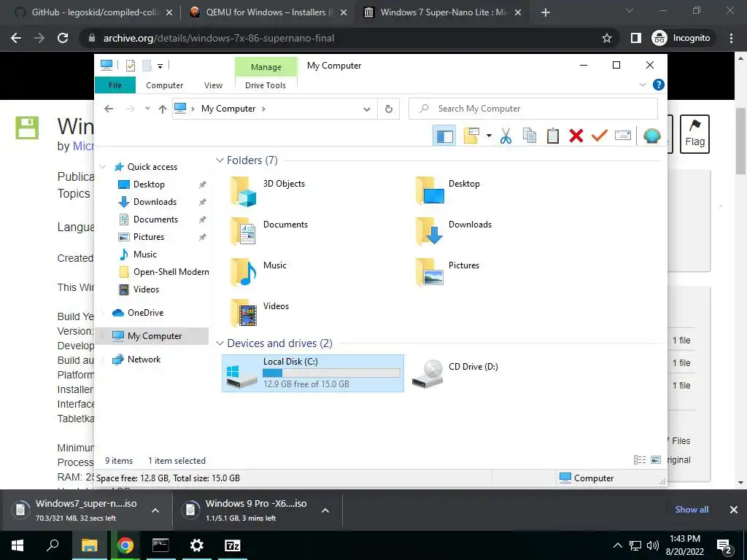
Task: Go up one level with Up arrow
Action: pos(163,109)
